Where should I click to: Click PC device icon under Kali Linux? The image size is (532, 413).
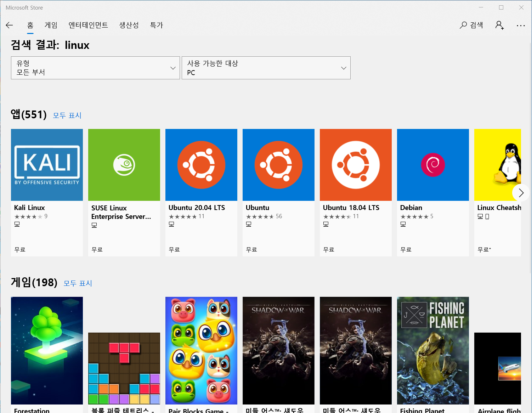pyautogui.click(x=17, y=224)
